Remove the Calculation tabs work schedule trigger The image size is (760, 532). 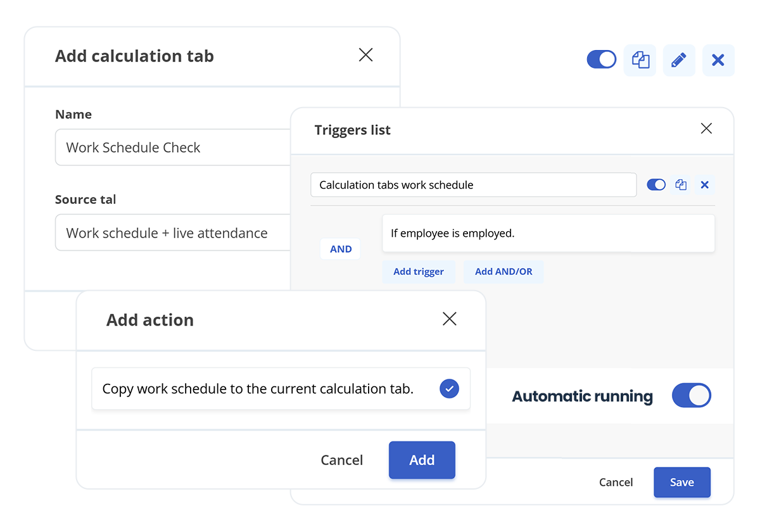coord(704,185)
